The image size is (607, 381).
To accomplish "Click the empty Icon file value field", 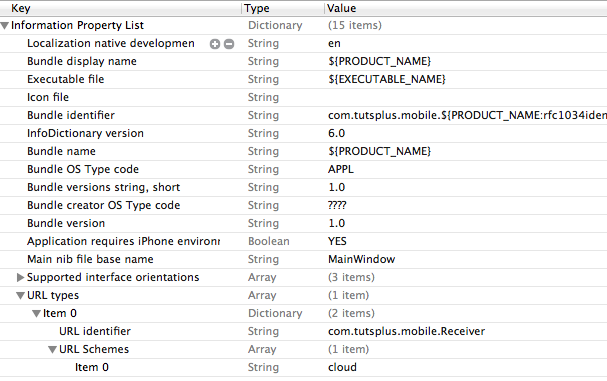I will point(466,97).
